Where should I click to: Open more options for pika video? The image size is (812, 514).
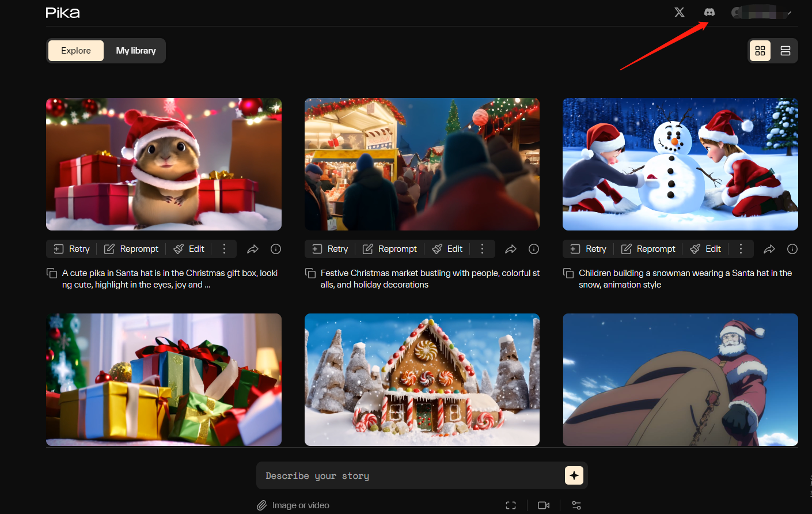point(225,249)
